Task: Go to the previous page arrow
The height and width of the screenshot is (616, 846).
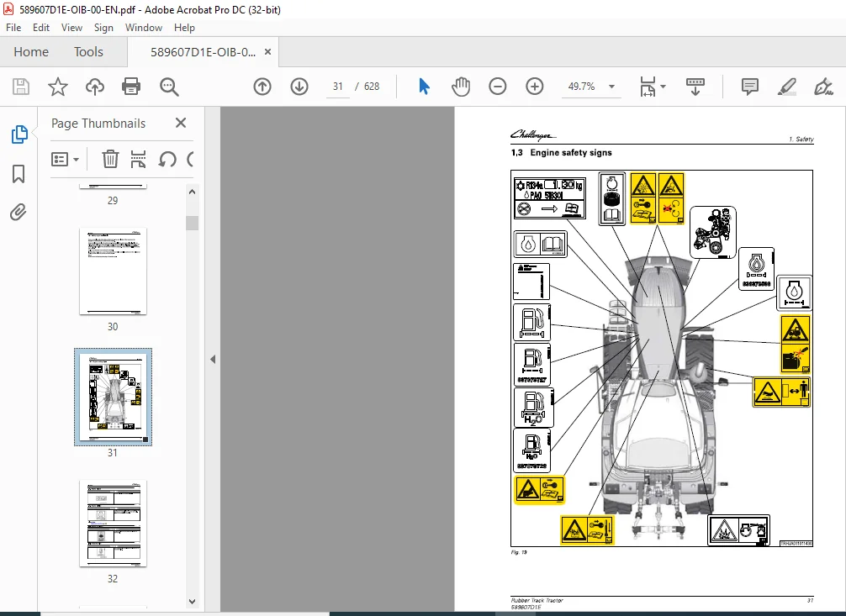Action: 262,87
